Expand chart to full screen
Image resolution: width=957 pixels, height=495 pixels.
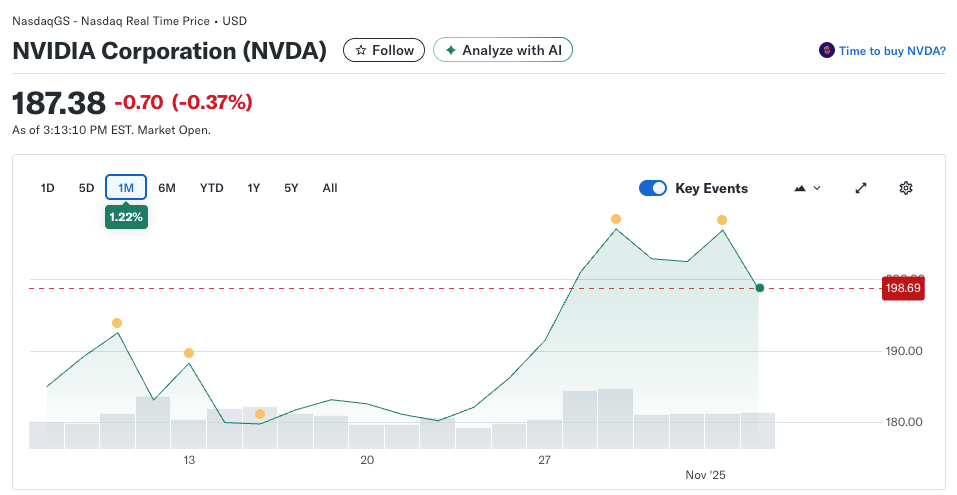(860, 188)
